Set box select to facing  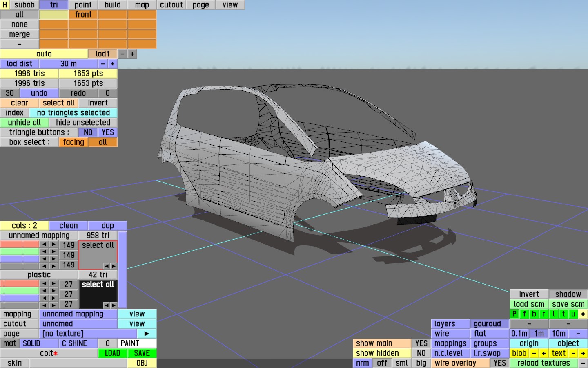73,142
